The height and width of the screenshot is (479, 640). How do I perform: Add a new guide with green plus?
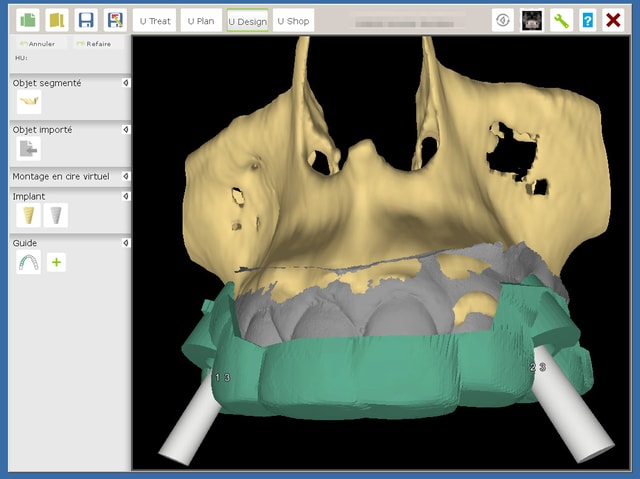point(57,262)
